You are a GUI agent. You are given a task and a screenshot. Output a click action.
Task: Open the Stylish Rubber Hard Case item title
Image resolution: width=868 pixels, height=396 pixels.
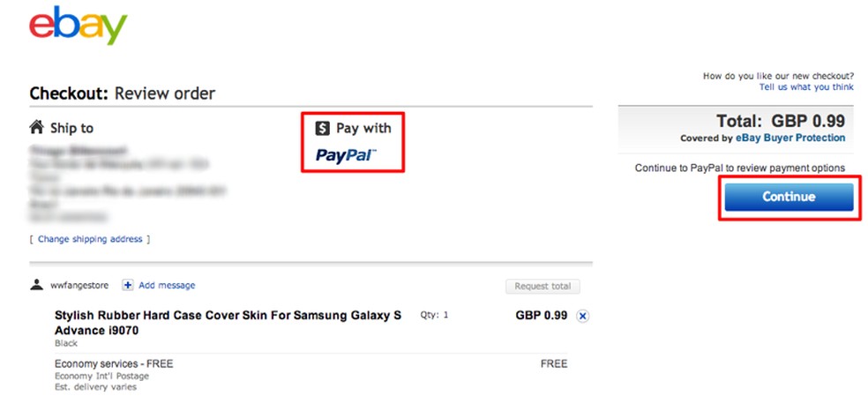pos(227,322)
